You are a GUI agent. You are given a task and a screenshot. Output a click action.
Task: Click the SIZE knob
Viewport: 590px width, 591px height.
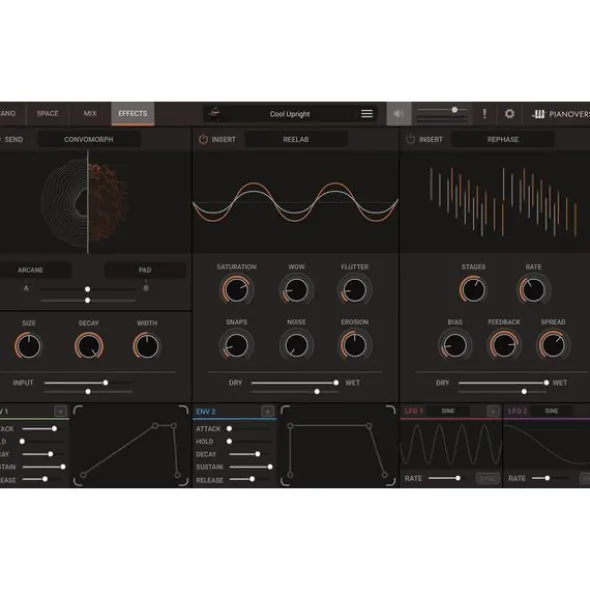pyautogui.click(x=29, y=346)
